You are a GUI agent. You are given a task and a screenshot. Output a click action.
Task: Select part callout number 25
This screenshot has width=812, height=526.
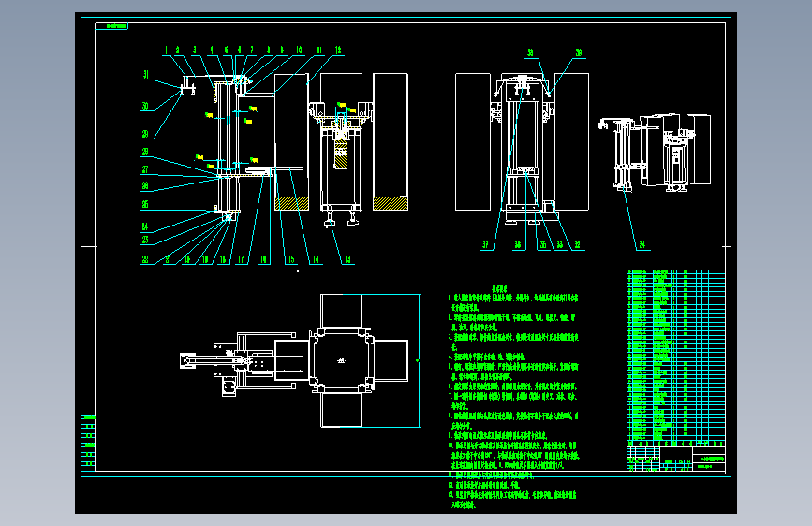click(x=145, y=204)
